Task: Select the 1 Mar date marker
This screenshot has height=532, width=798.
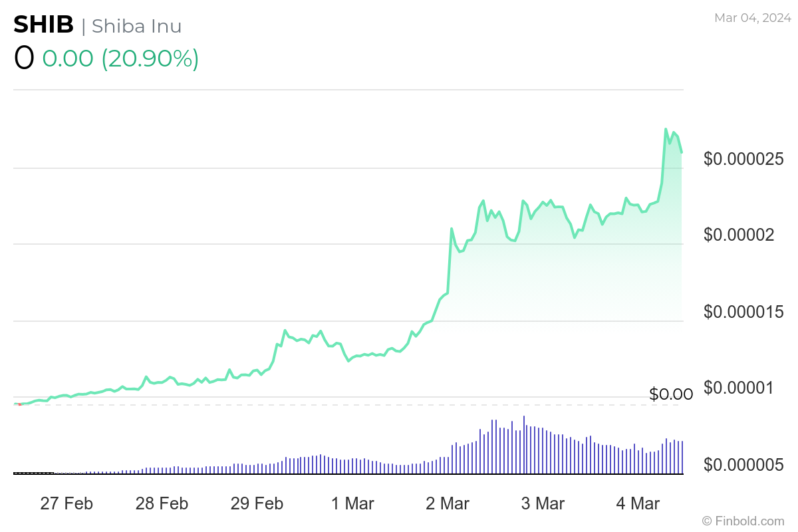Action: point(352,503)
